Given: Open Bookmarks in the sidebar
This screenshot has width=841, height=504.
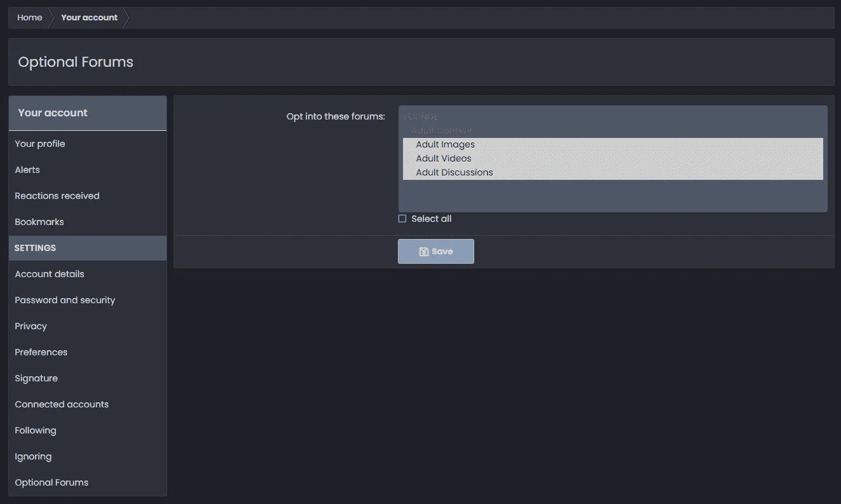Looking at the screenshot, I should [88, 222].
